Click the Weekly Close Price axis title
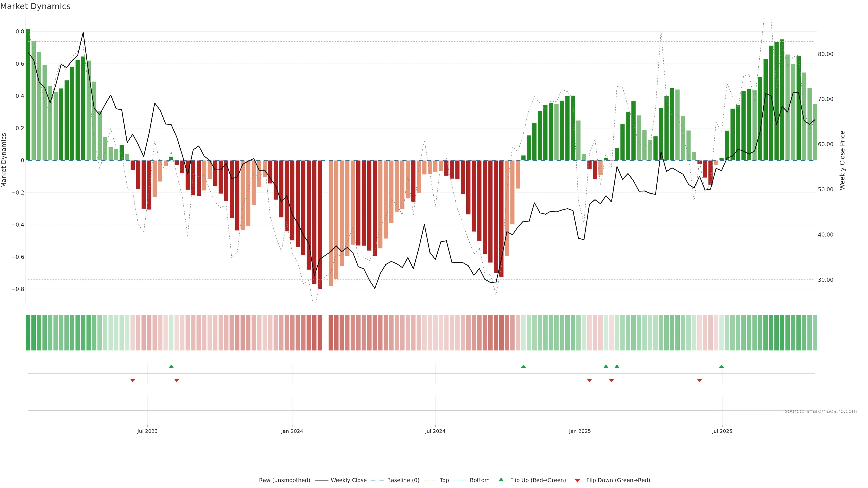The width and height of the screenshot is (868, 488). coord(842,160)
